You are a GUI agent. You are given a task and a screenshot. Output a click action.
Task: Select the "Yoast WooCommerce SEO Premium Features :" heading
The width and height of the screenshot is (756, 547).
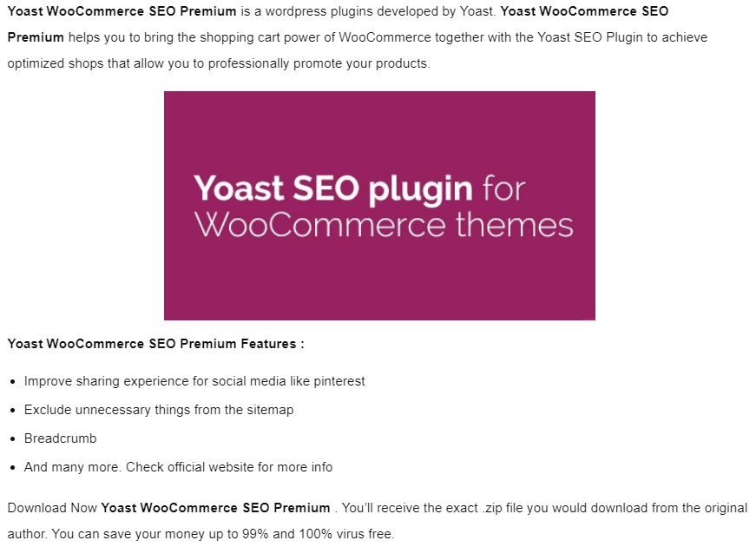click(155, 344)
